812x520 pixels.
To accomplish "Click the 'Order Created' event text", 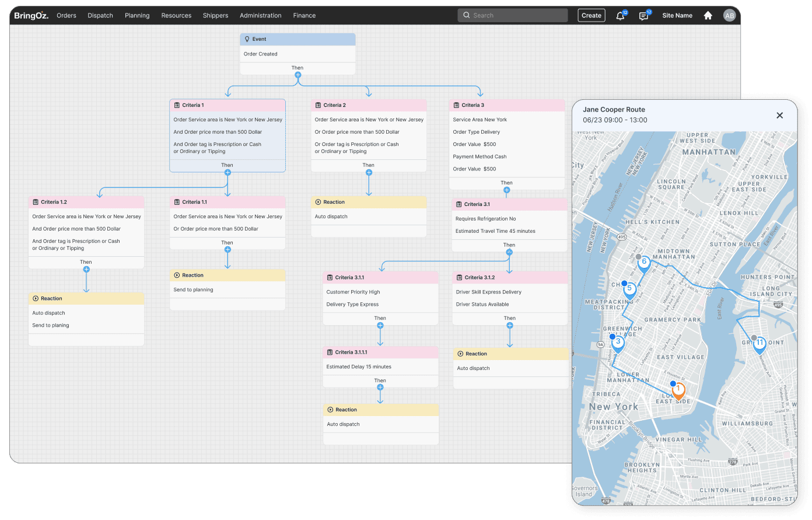I will pos(261,54).
